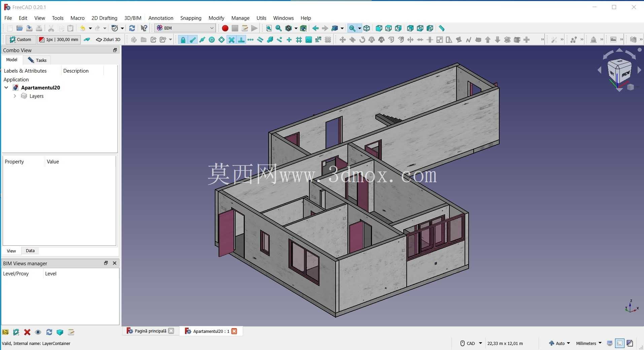Float the Combo View panel
This screenshot has height=350, width=644.
115,50
